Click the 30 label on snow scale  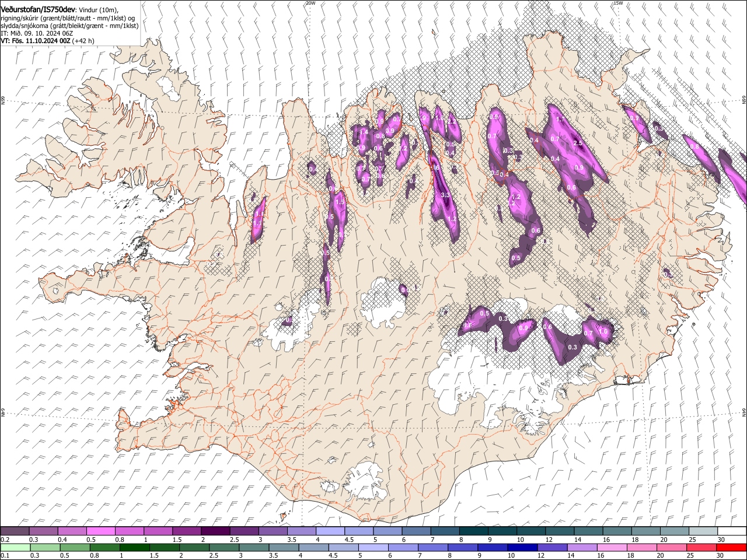(720, 540)
